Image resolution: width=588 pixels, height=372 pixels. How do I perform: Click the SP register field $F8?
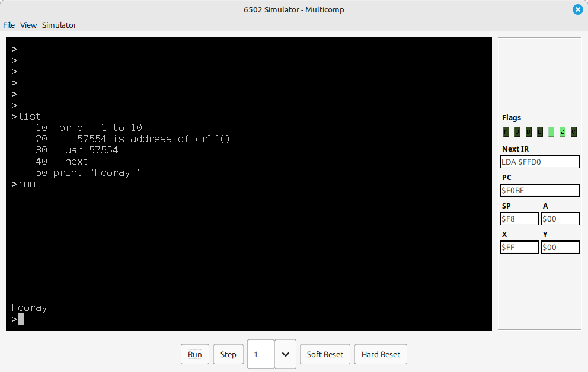coord(519,219)
